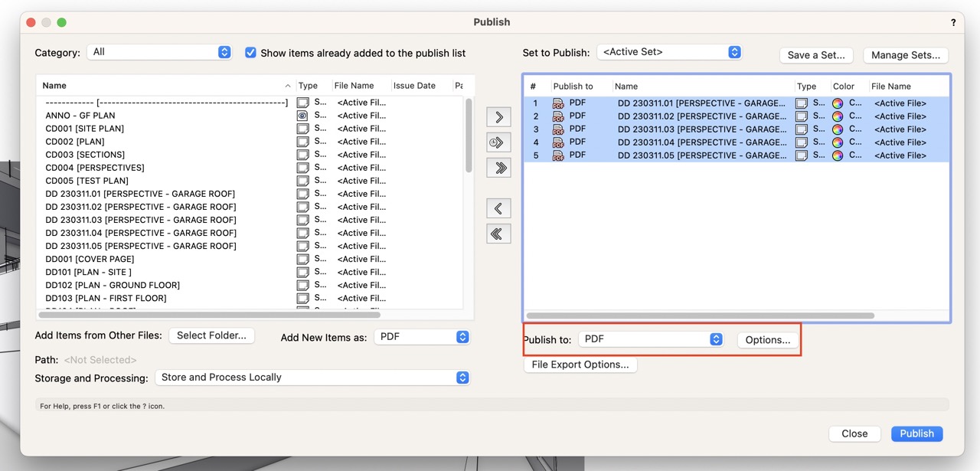Click the single right arrow add button
Screen dimensions: 980x471
tap(498, 117)
